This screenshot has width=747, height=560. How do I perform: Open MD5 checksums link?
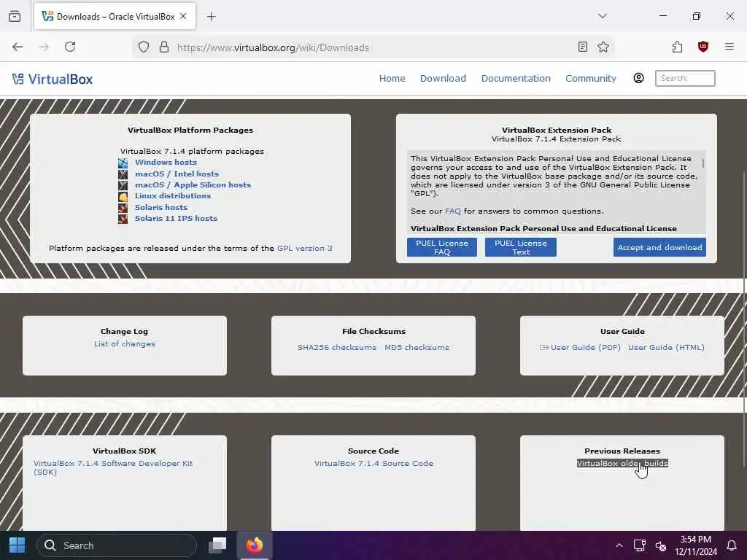click(x=417, y=348)
